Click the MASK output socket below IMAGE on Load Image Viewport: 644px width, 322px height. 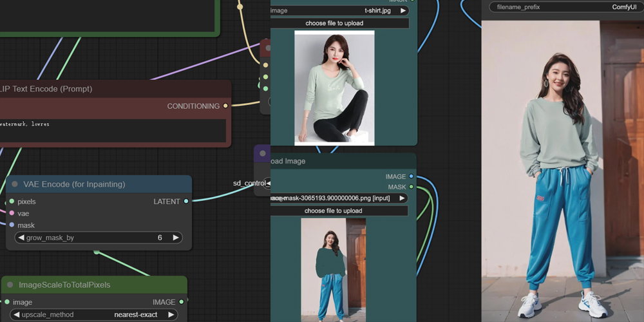click(x=411, y=187)
